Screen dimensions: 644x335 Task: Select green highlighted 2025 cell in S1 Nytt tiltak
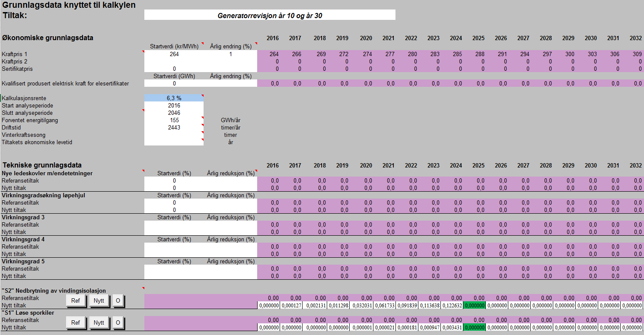475,327
